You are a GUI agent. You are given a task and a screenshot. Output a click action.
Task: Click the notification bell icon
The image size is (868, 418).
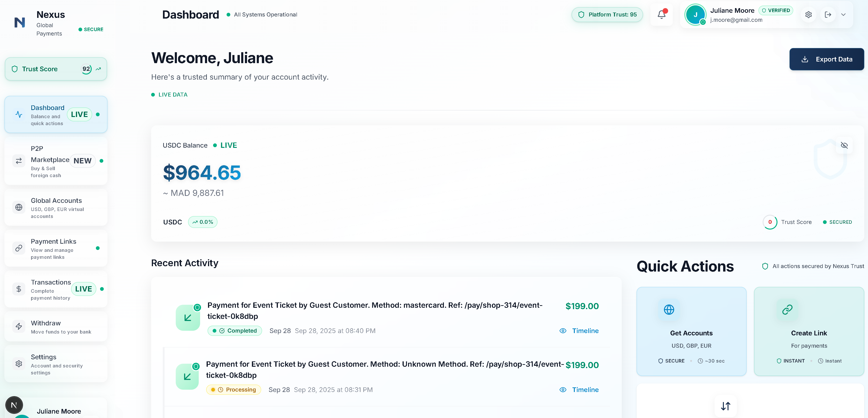pyautogui.click(x=661, y=14)
